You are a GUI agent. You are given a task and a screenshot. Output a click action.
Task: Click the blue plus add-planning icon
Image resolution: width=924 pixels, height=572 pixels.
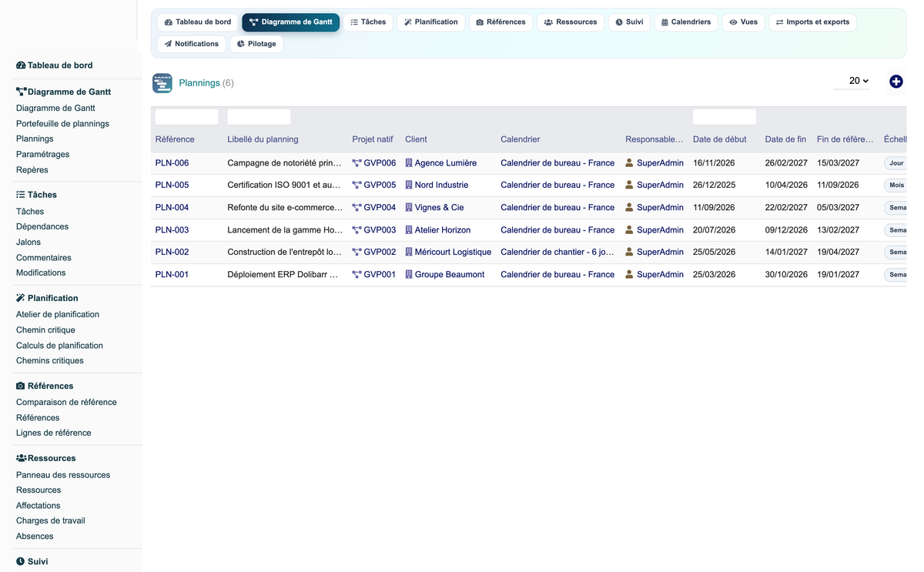point(896,82)
